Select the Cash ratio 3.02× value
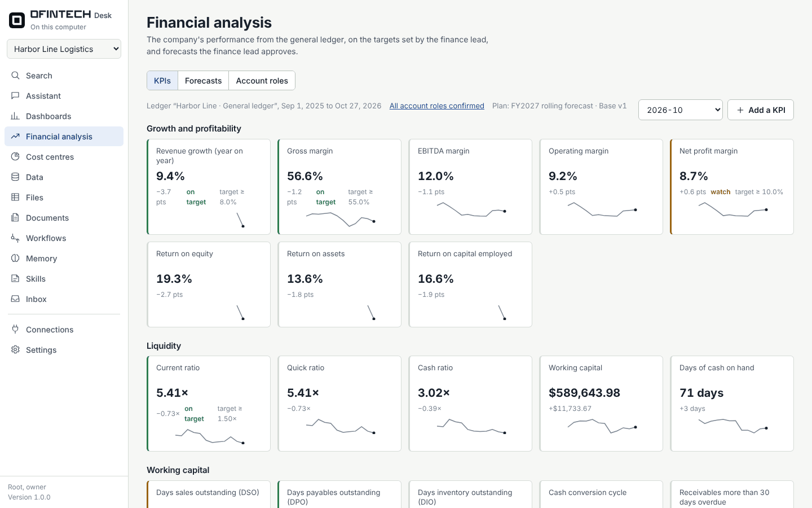Viewport: 812px width, 508px height. (x=434, y=393)
